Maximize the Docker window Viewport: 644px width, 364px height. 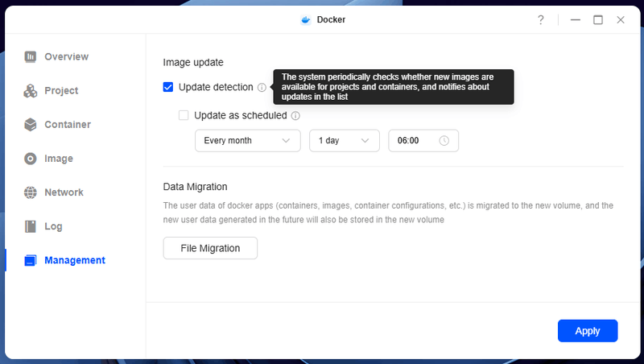point(598,19)
